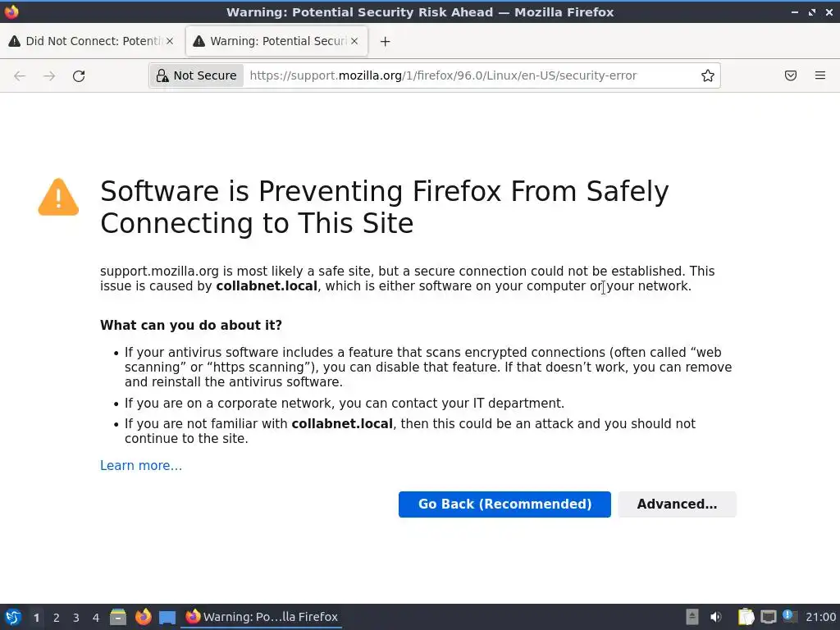Bookmark this page with the star icon
The image size is (840, 630).
pos(708,75)
